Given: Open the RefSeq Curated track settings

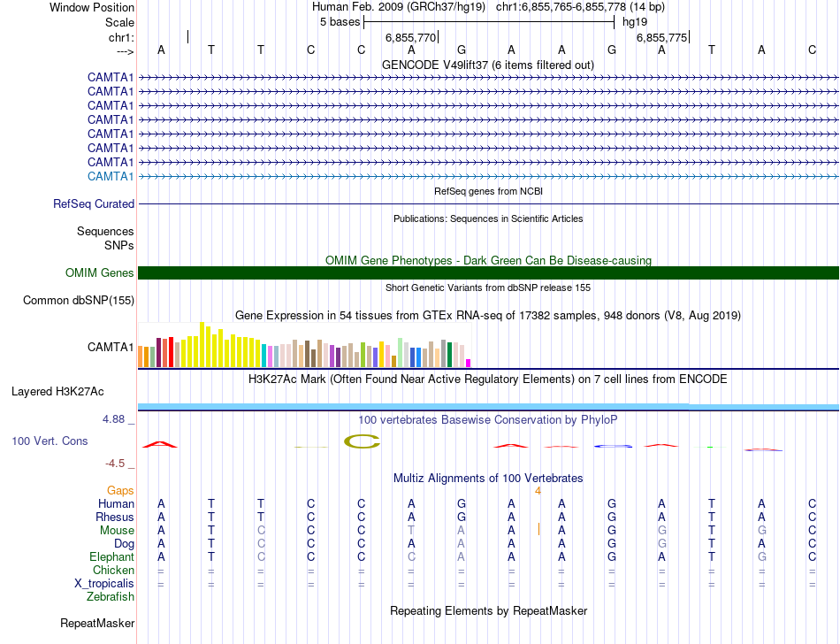Looking at the screenshot, I should (x=94, y=203).
